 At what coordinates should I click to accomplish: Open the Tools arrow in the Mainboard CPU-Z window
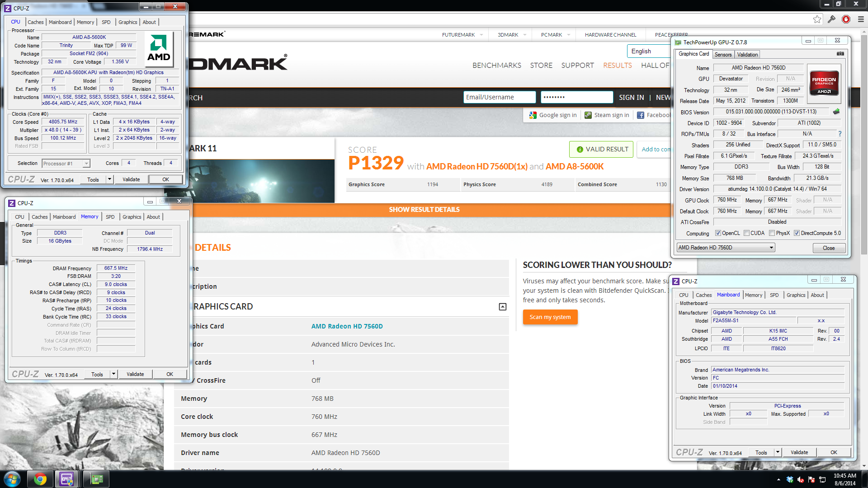click(x=778, y=452)
